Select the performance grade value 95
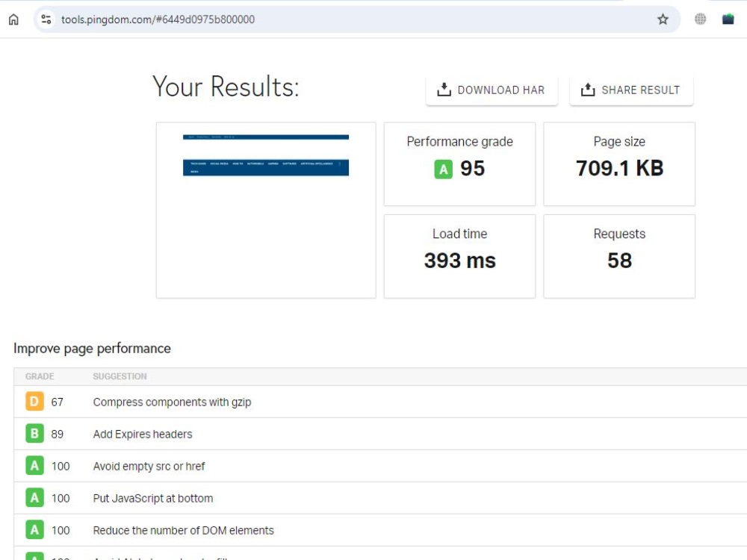This screenshot has height=560, width=747. pos(472,169)
